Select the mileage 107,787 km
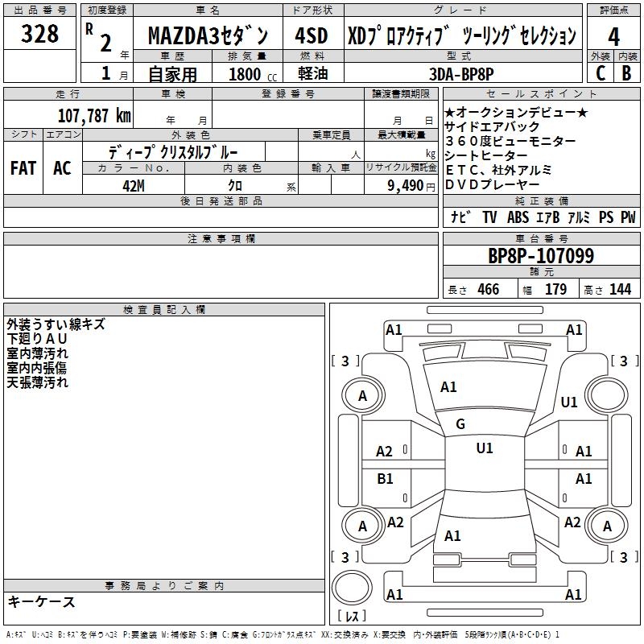This screenshot has width=644, height=644. pyautogui.click(x=94, y=116)
